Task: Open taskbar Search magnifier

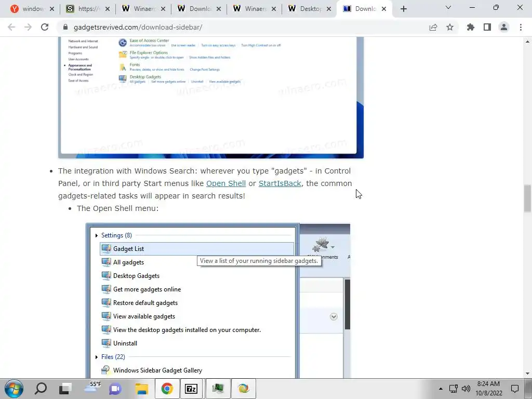Action: pyautogui.click(x=41, y=389)
